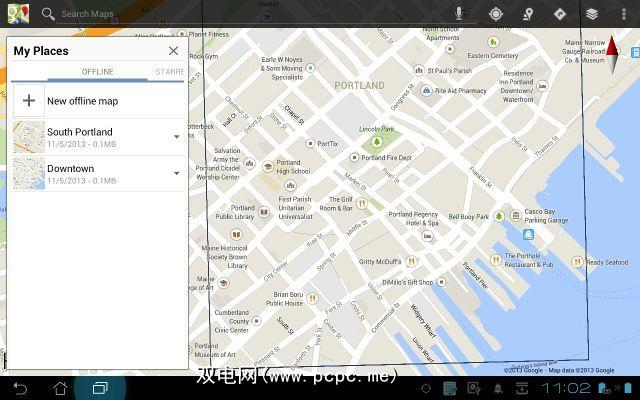The height and width of the screenshot is (400, 640).
Task: Expand the South Portland dropdown arrow
Action: (x=177, y=137)
